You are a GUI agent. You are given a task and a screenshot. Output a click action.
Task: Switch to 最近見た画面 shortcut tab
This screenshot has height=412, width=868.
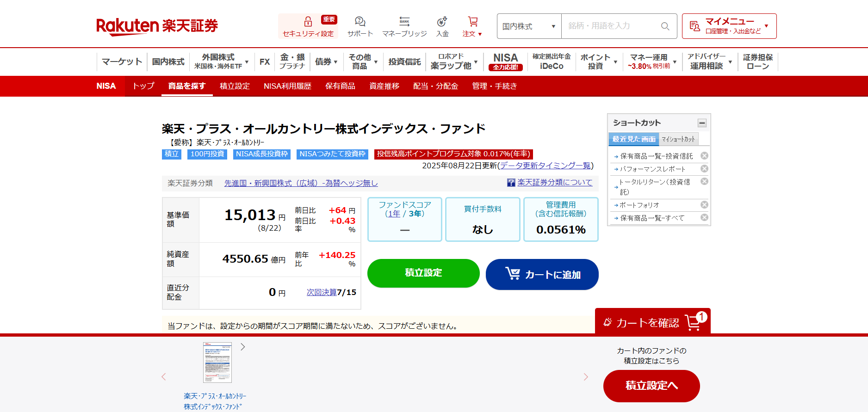pyautogui.click(x=634, y=139)
